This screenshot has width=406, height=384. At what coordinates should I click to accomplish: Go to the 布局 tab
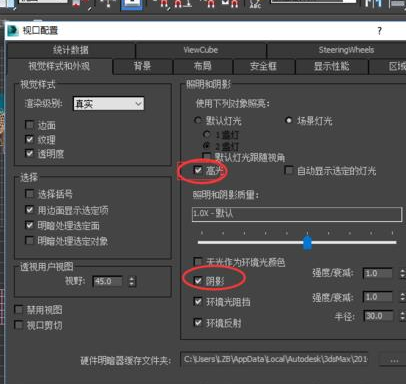(203, 66)
